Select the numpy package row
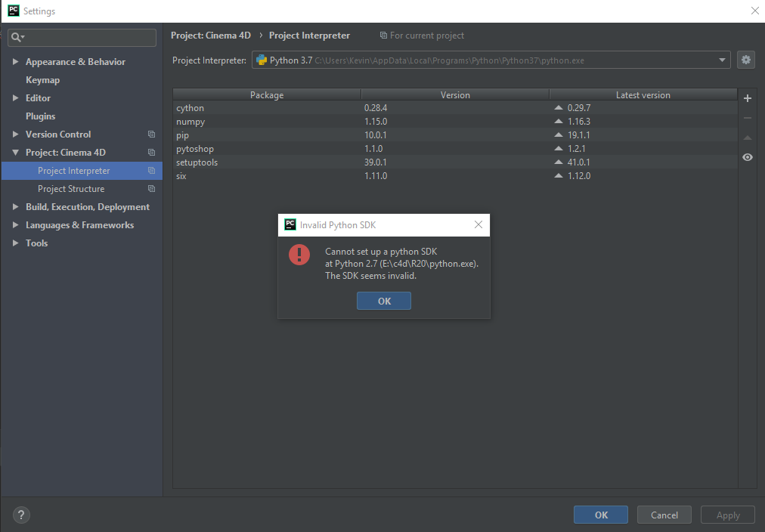This screenshot has width=765, height=532. click(x=190, y=122)
